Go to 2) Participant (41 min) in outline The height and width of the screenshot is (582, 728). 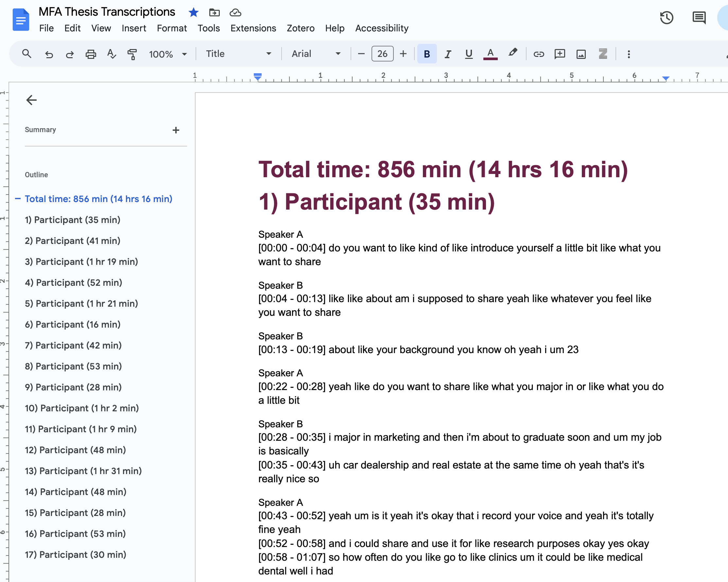(72, 241)
